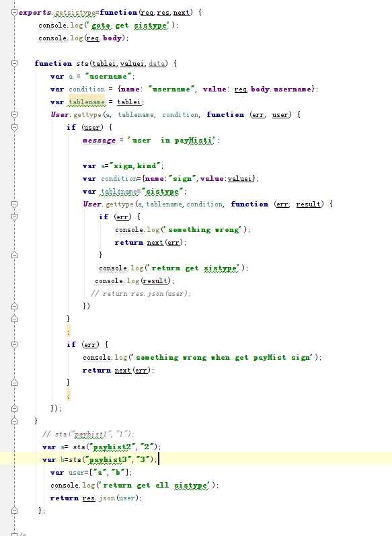Click the 'next' parameter in the exports function signature

pos(181,13)
